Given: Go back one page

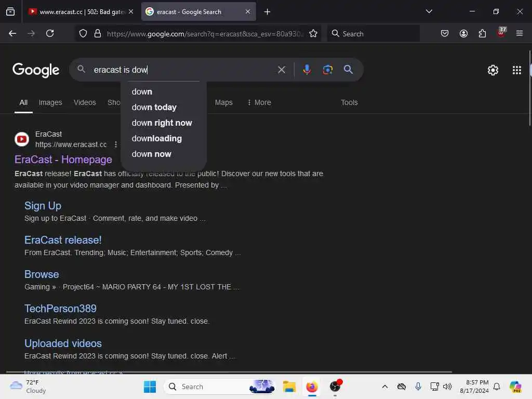Looking at the screenshot, I should 12,33.
